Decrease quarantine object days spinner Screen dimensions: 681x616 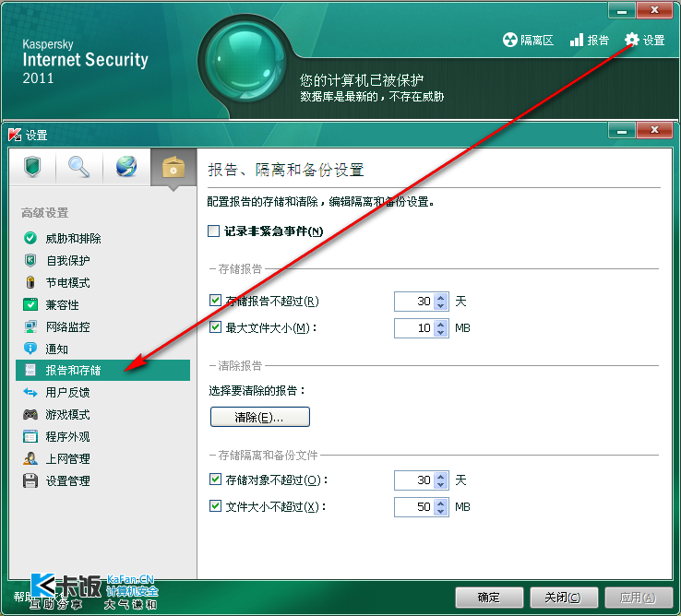(x=441, y=484)
